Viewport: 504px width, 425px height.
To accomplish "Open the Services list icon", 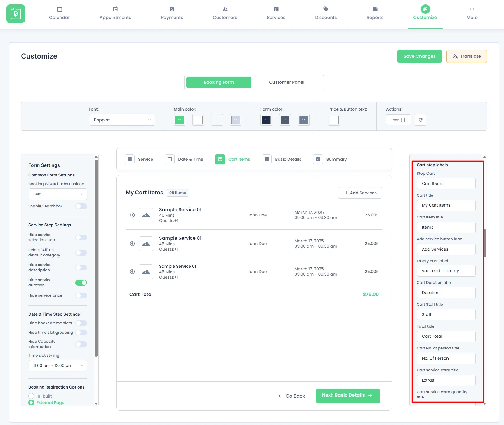I will point(276,9).
